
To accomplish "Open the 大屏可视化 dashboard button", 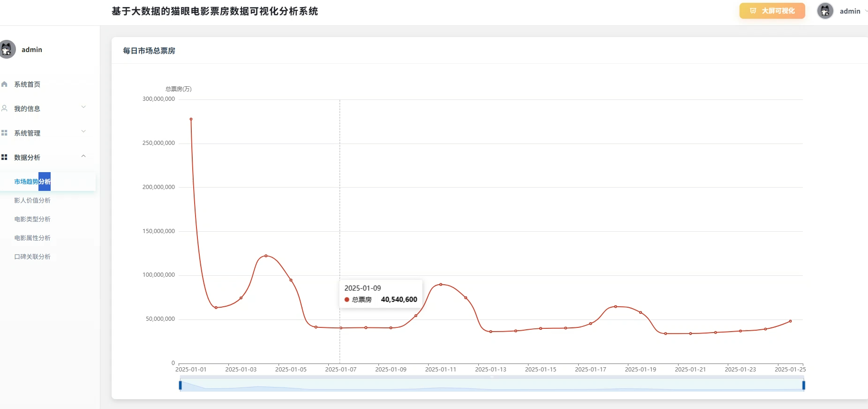I will point(772,11).
